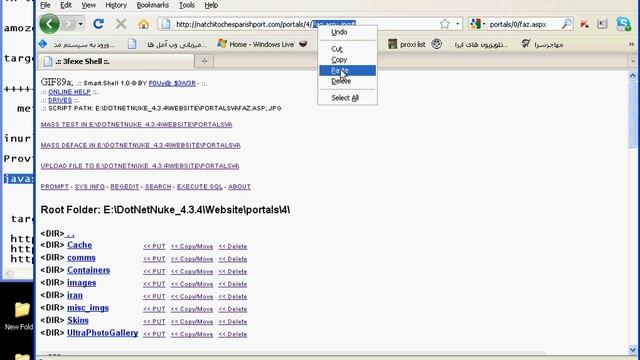Bookmark this page with the star icon
This screenshot has width=640, height=360.
click(445, 24)
